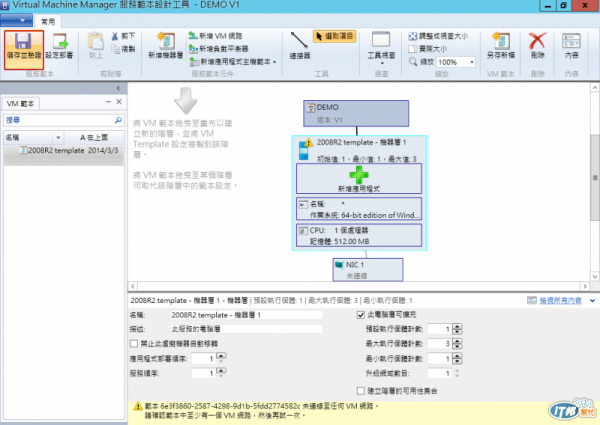Click Cut (剪下) in the clipboard group

click(124, 36)
